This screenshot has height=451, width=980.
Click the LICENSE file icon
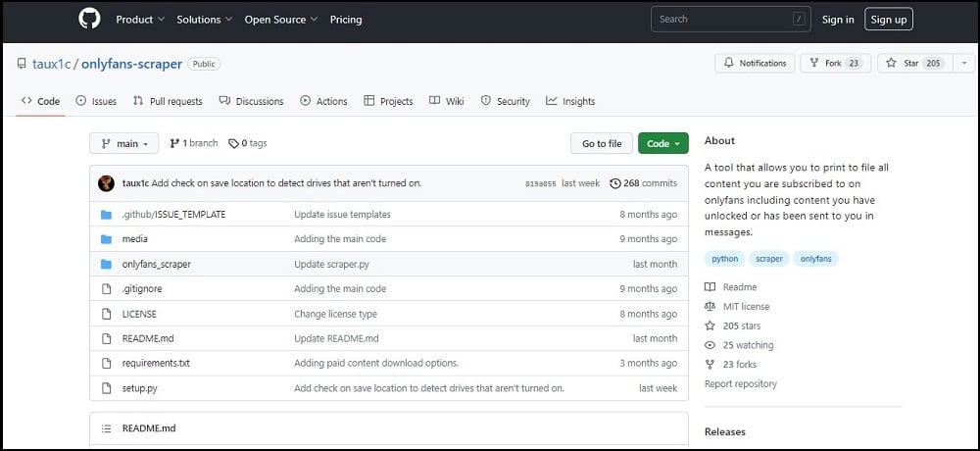(x=106, y=314)
